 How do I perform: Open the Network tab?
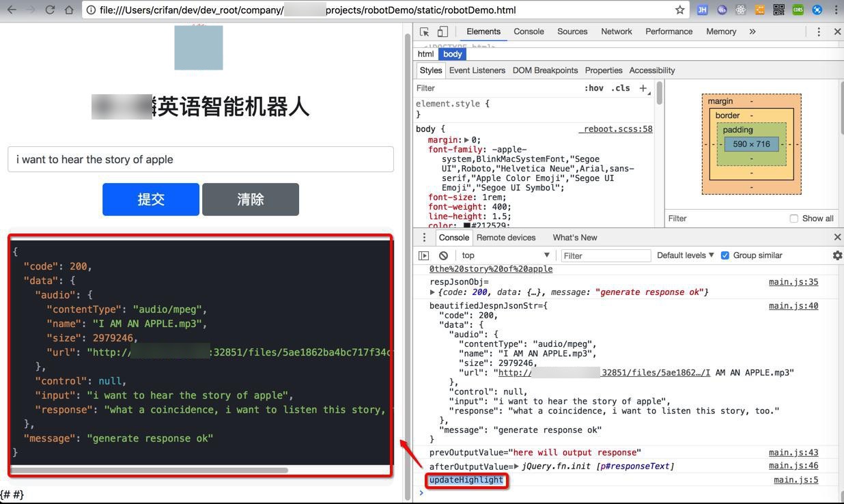pos(617,31)
